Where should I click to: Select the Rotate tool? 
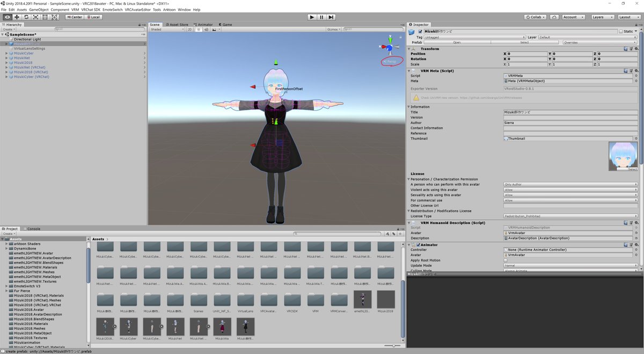(26, 17)
